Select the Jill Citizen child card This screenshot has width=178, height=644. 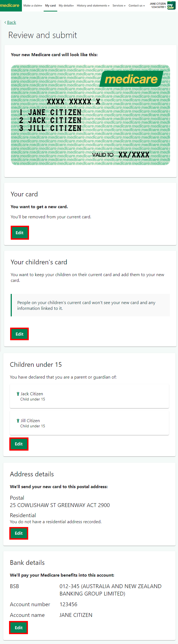(x=89, y=423)
